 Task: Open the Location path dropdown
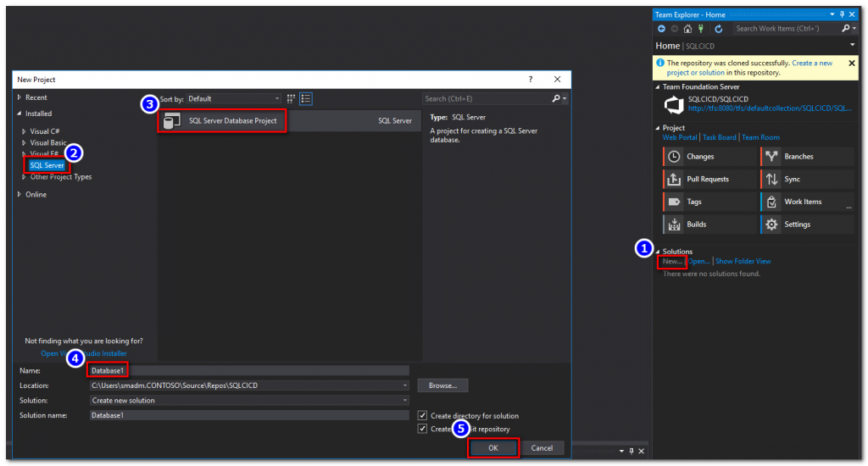pyautogui.click(x=404, y=386)
